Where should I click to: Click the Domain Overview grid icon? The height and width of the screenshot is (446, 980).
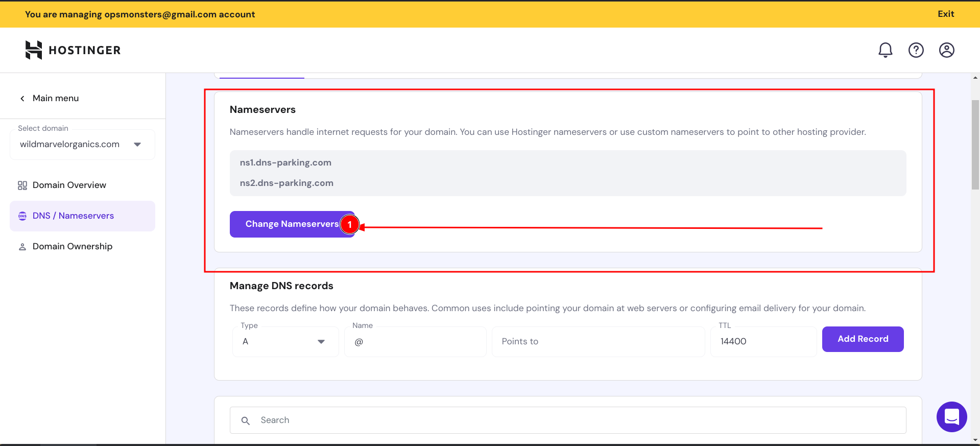(x=22, y=185)
